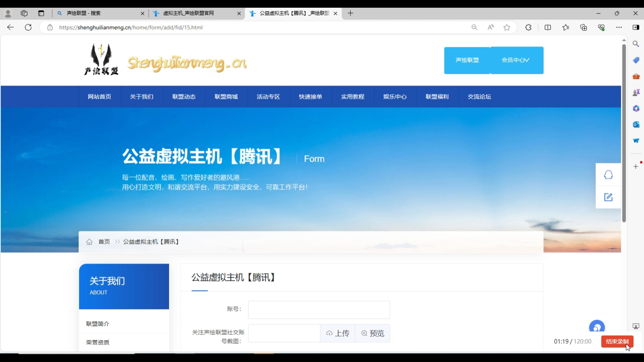
Task: Open the sidebar Outlook icon
Action: coord(636,125)
